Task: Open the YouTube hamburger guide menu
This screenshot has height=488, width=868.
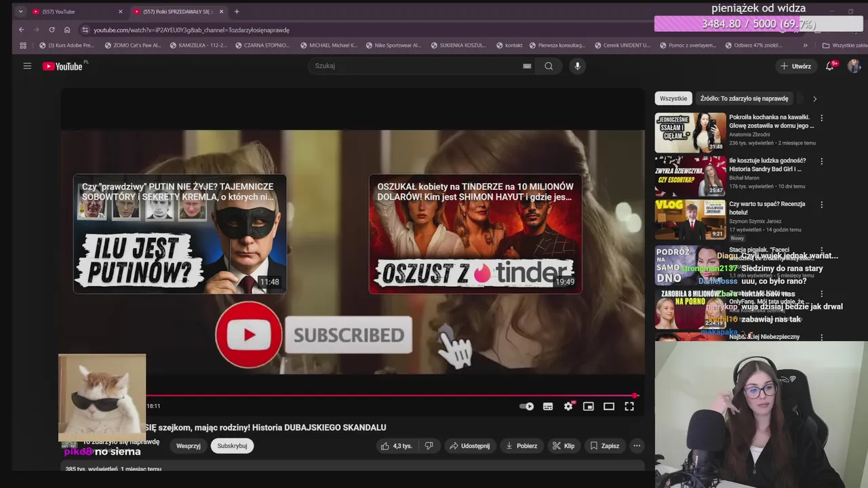Action: (x=27, y=66)
